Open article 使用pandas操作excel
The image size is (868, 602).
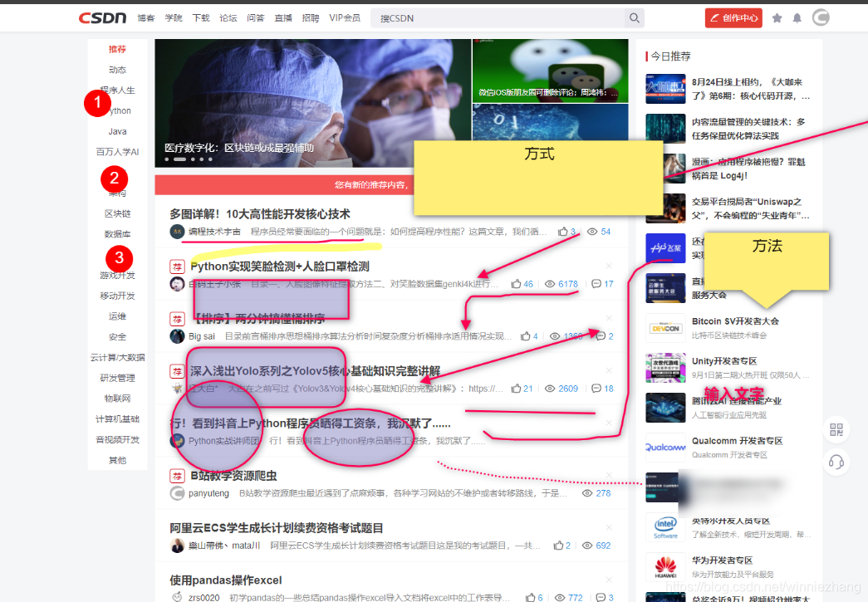225,580
